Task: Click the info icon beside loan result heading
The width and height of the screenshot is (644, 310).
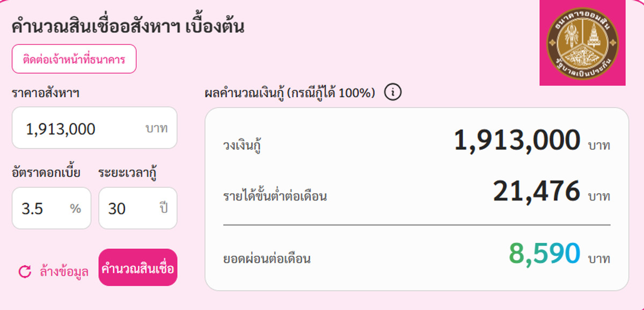Action: pyautogui.click(x=393, y=92)
